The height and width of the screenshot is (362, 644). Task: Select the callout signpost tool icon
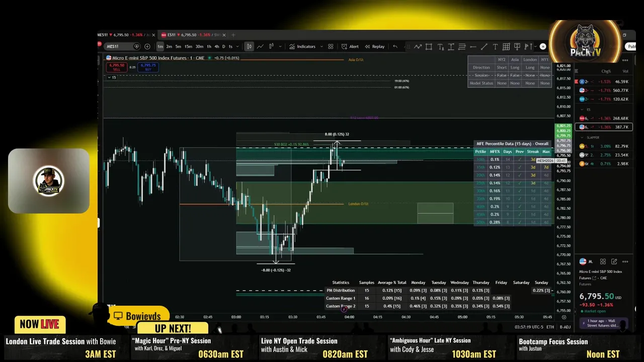[517, 46]
